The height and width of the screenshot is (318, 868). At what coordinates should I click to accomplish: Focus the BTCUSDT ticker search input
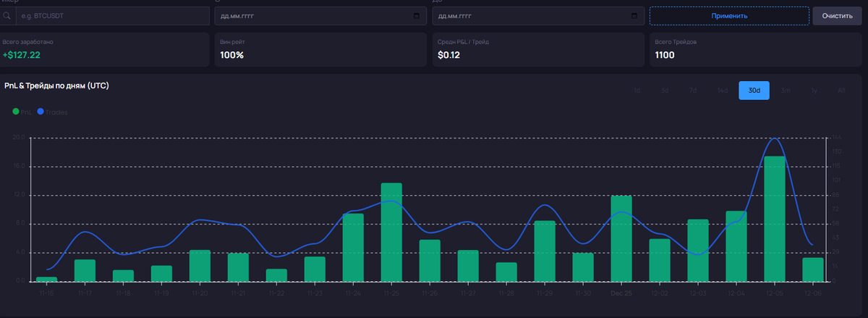point(113,15)
